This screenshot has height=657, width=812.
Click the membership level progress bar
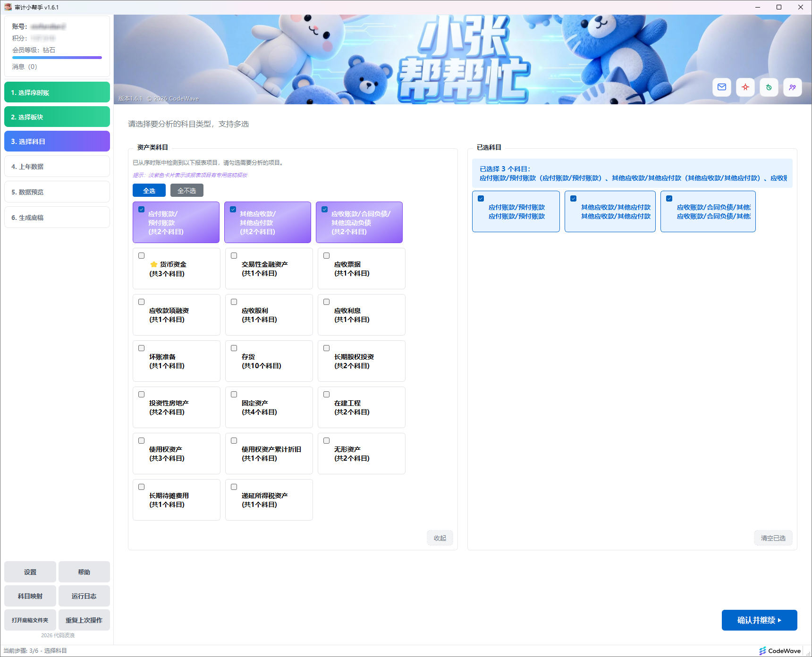click(x=57, y=58)
